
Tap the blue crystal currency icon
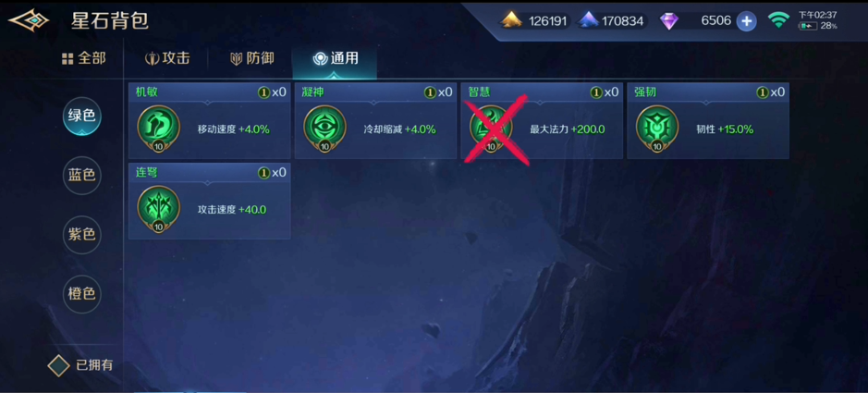(x=588, y=21)
